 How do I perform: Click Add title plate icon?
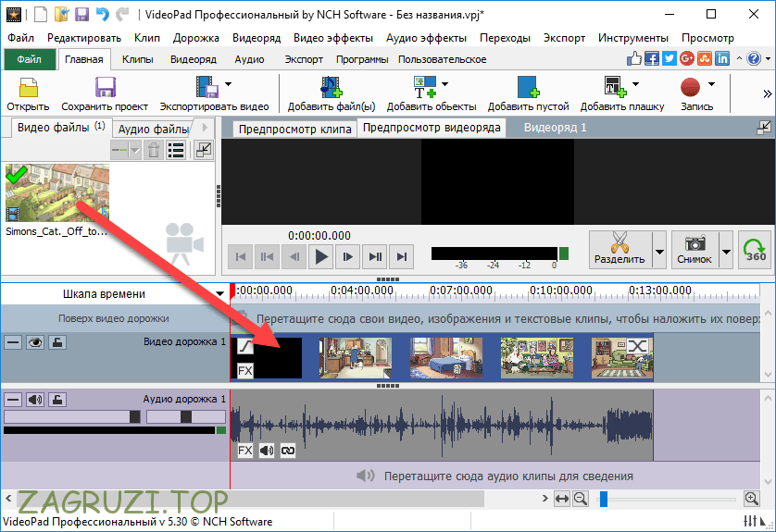pyautogui.click(x=615, y=87)
